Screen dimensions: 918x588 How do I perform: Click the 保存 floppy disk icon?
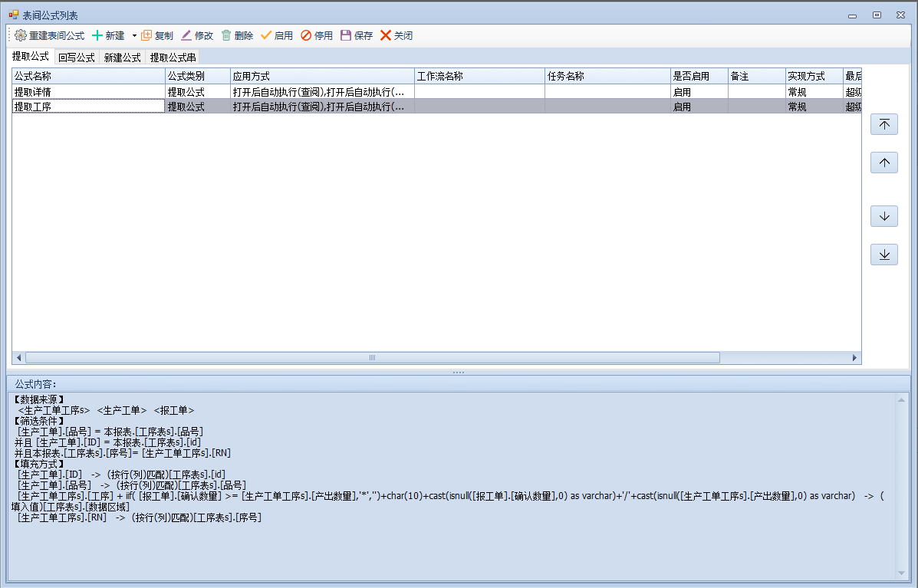(346, 35)
